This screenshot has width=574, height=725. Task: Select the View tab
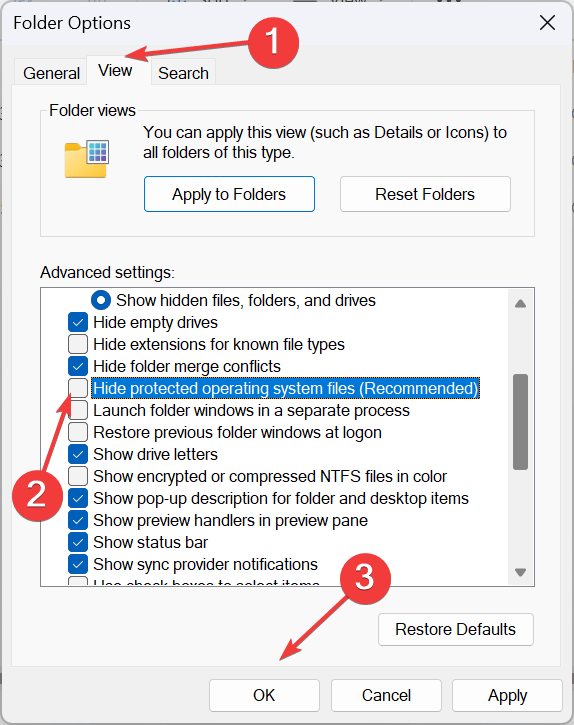115,70
